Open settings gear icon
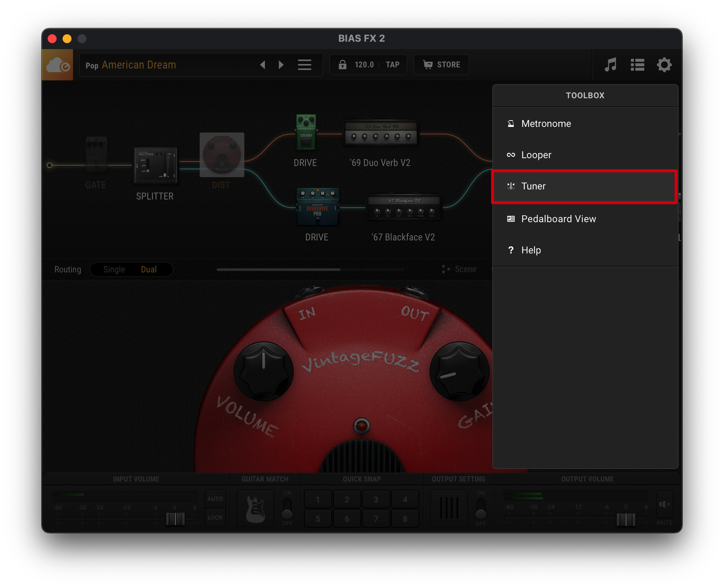The image size is (724, 588). click(x=664, y=65)
